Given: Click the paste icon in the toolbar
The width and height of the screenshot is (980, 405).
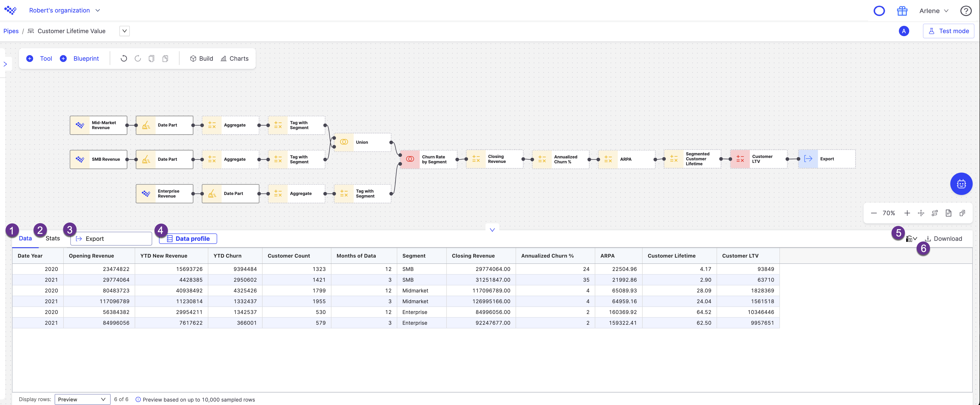Looking at the screenshot, I should coord(165,59).
